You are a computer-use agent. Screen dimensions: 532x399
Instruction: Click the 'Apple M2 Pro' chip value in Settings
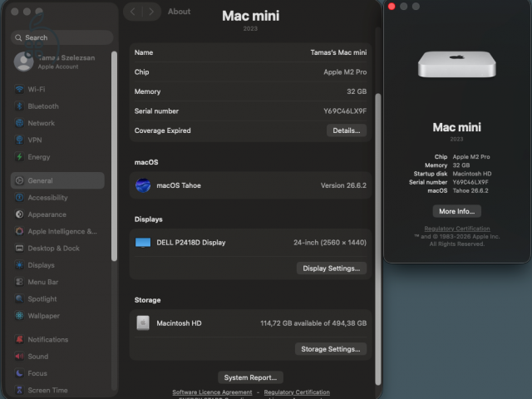pyautogui.click(x=345, y=72)
